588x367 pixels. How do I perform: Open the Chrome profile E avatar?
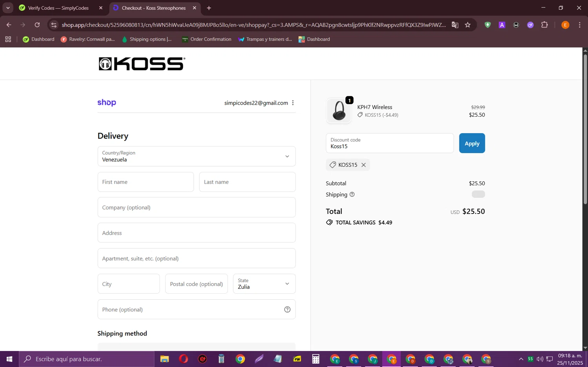click(x=565, y=25)
